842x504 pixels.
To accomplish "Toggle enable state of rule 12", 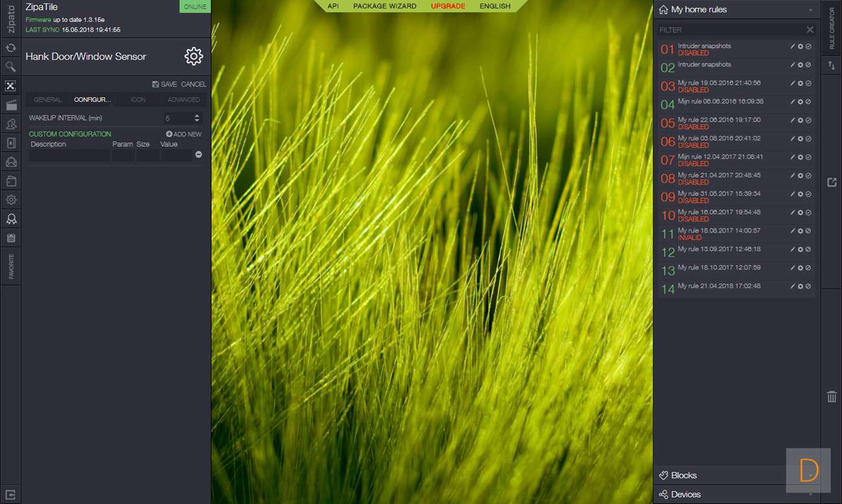I will (x=809, y=249).
